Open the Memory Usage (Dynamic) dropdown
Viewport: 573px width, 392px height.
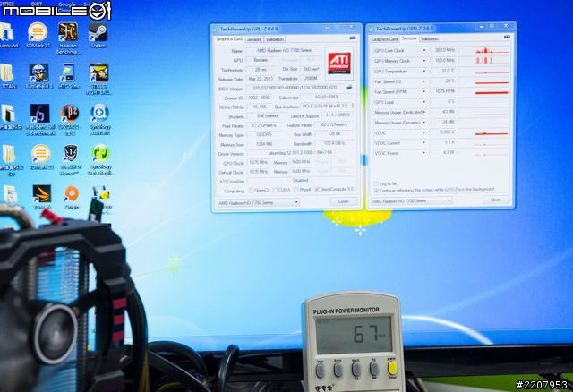click(423, 123)
